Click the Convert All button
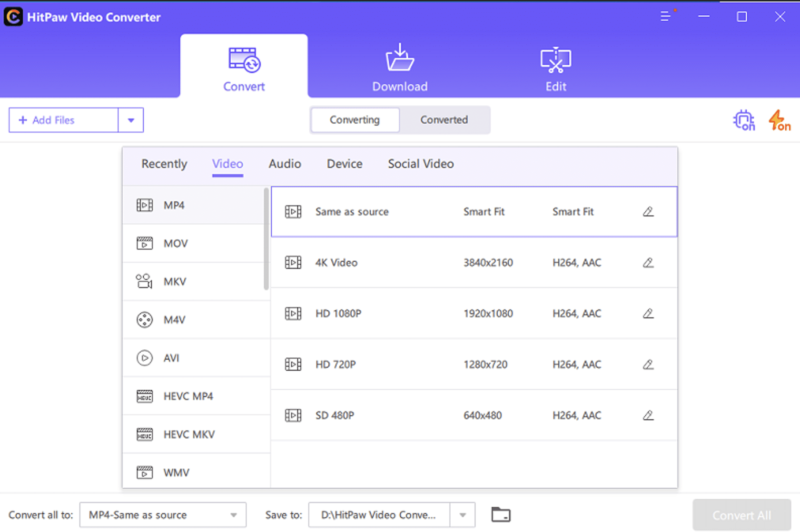This screenshot has height=532, width=800. tap(741, 515)
